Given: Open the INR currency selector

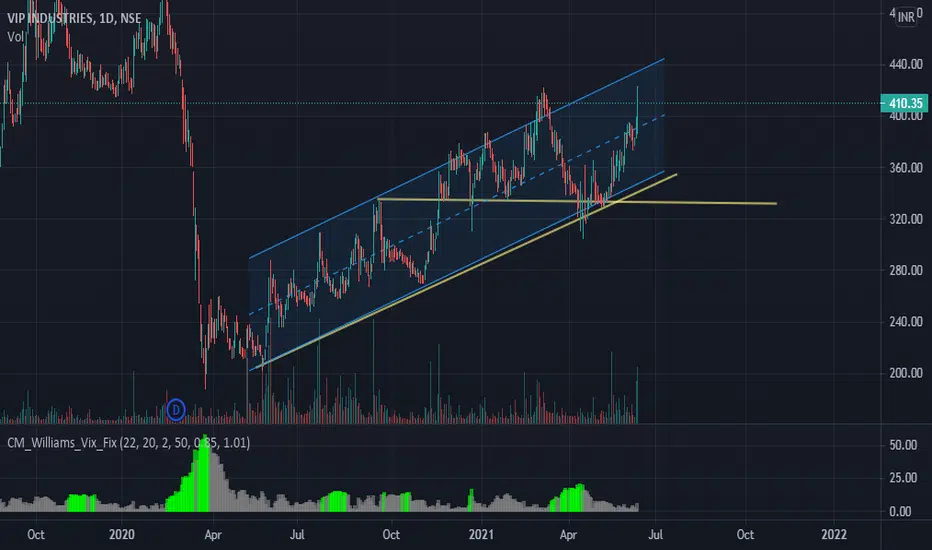Looking at the screenshot, I should pos(906,17).
